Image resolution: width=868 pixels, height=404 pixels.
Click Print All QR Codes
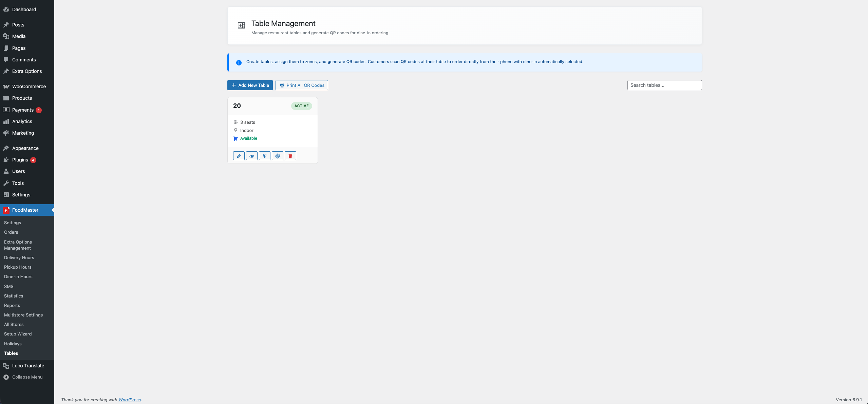coord(301,85)
